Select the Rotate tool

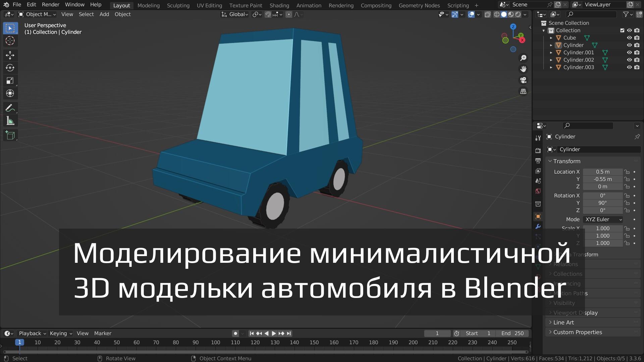[10, 68]
